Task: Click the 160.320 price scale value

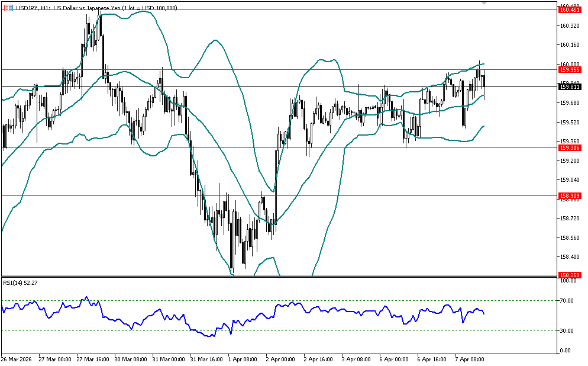Action: (x=570, y=26)
